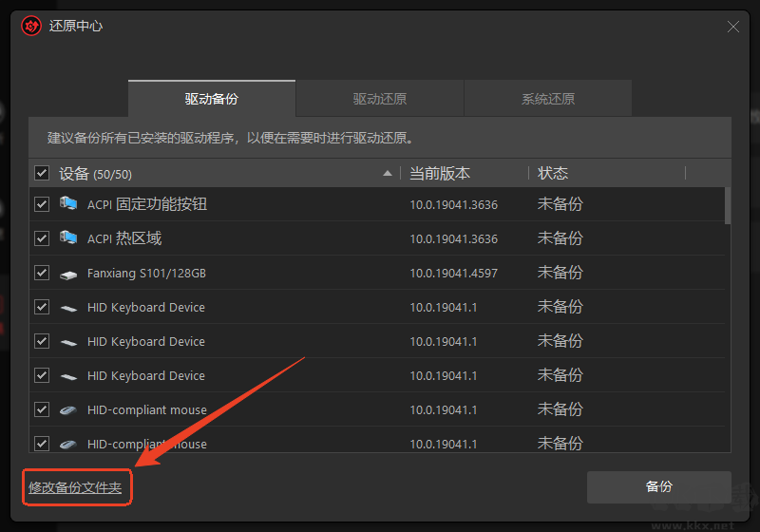Click the device icon for ACPI 热区域
760x532 pixels.
click(x=68, y=237)
